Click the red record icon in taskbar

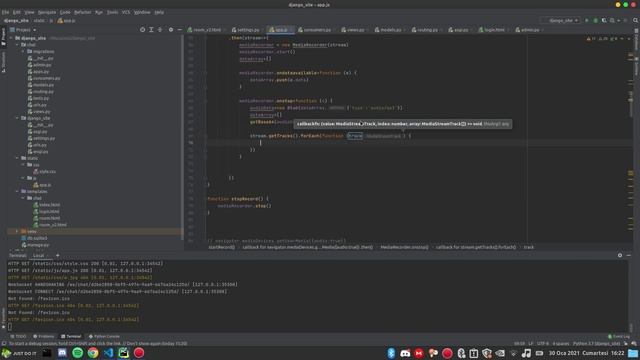(139, 353)
